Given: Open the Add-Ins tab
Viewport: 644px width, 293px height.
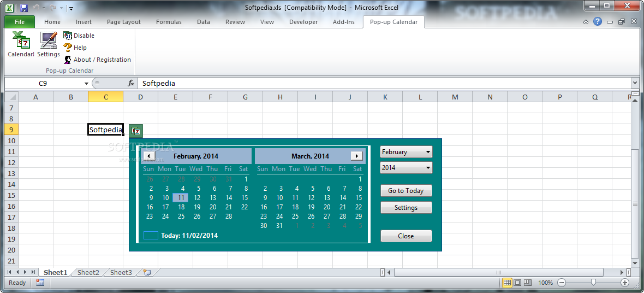Looking at the screenshot, I should click(344, 22).
